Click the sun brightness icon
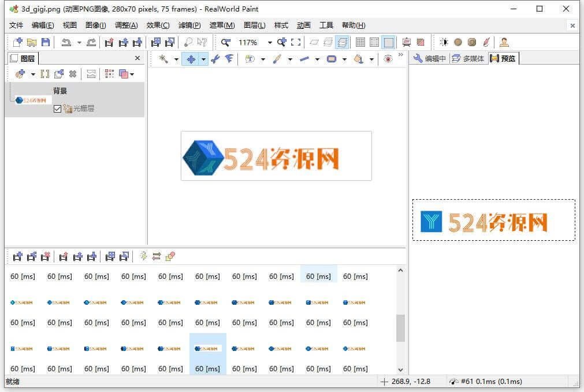The height and width of the screenshot is (392, 584). click(444, 42)
